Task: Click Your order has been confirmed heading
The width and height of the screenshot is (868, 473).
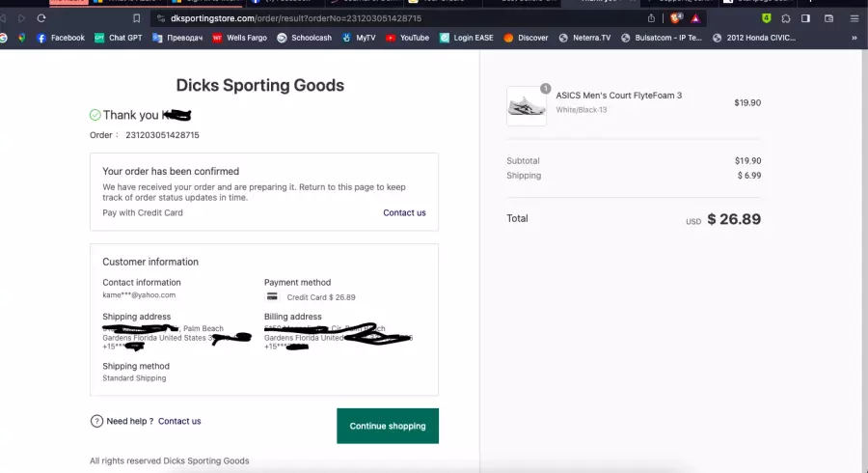Action: (171, 172)
